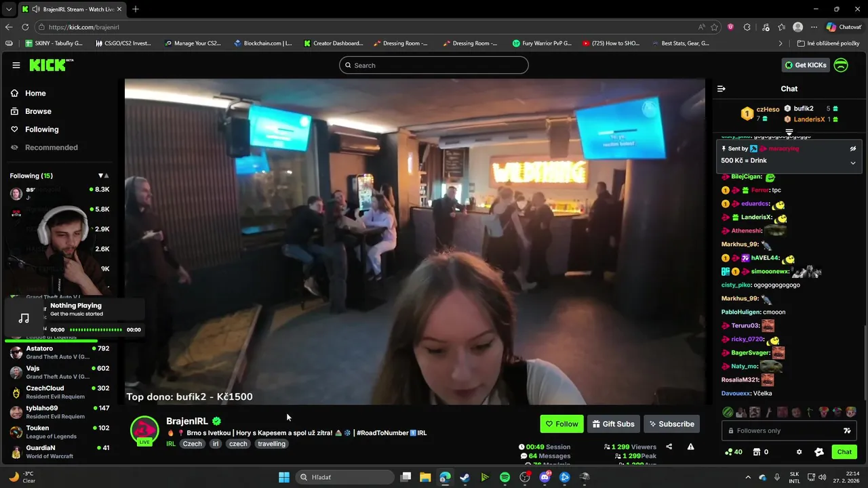Image resolution: width=868 pixels, height=488 pixels.
Task: Open Edge read aloud icon
Action: point(701,27)
